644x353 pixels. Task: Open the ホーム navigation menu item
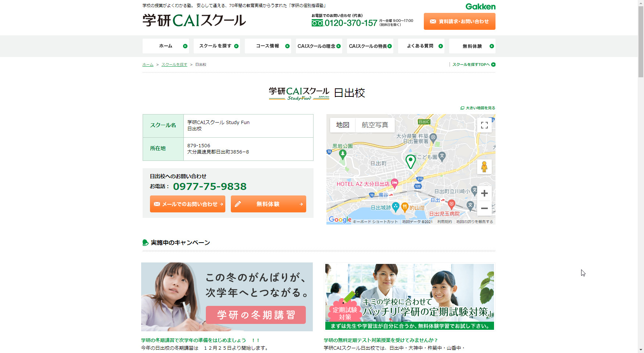(x=166, y=46)
